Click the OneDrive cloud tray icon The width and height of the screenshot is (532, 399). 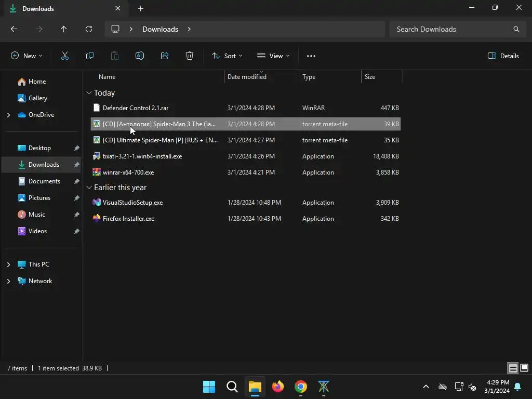[443, 387]
